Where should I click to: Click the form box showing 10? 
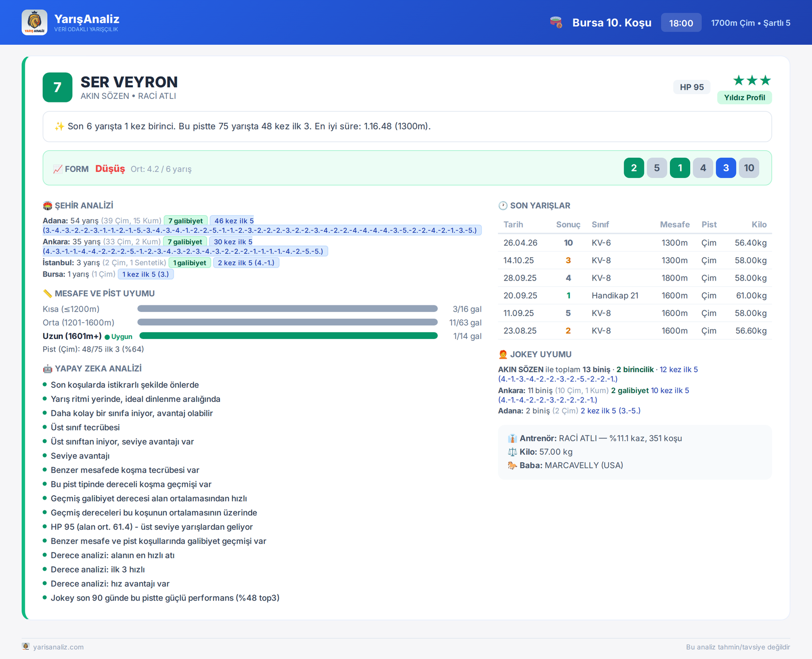pos(749,168)
